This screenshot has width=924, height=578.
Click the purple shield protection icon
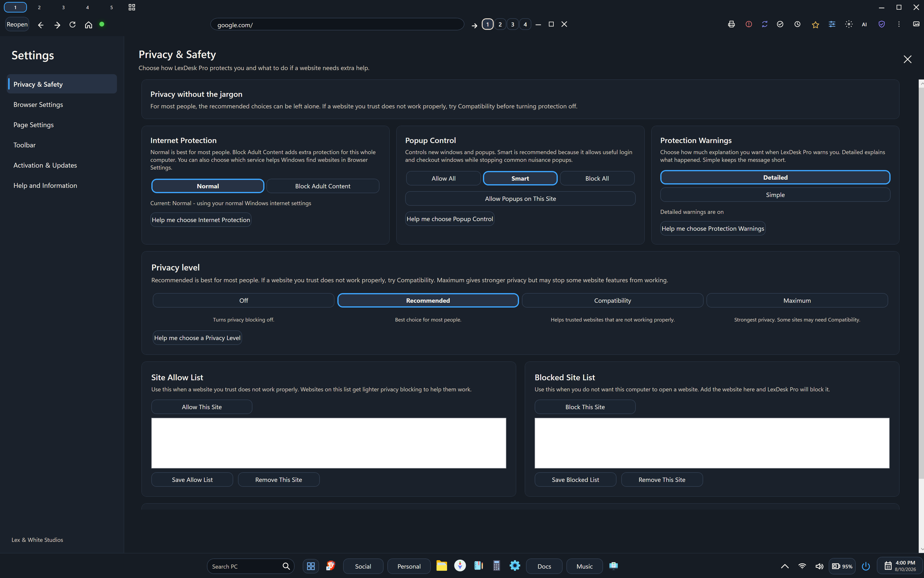pyautogui.click(x=881, y=24)
